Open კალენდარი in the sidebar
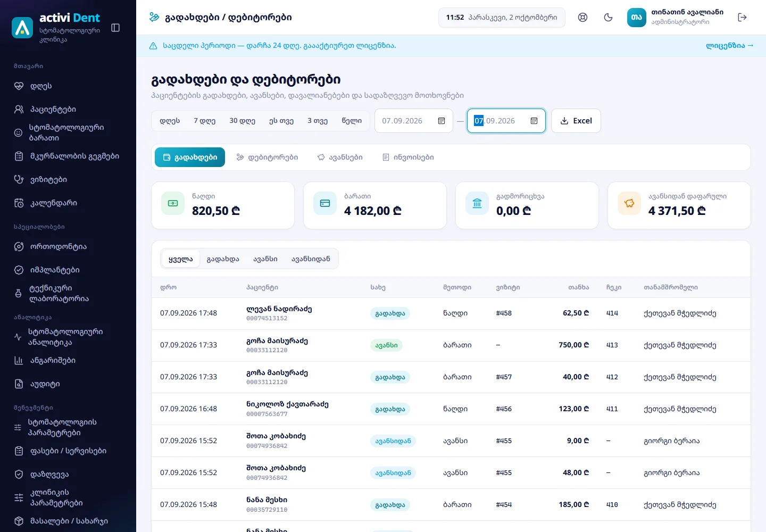Image resolution: width=766 pixels, height=532 pixels. 68,203
